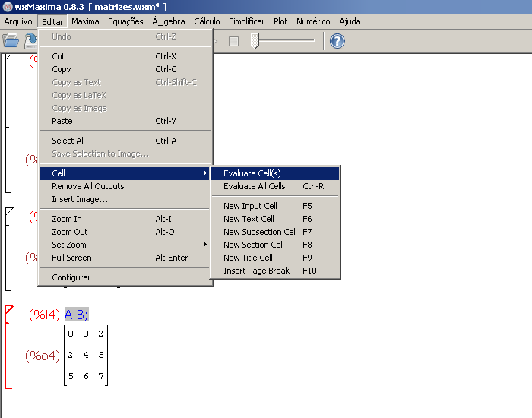Open the Numérico menu
The image size is (532, 418).
pyautogui.click(x=313, y=21)
